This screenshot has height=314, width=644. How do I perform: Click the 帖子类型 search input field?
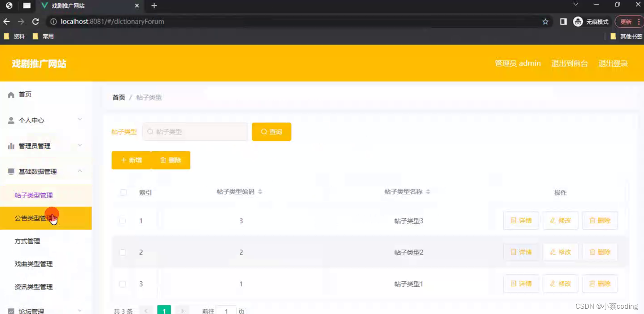[195, 131]
